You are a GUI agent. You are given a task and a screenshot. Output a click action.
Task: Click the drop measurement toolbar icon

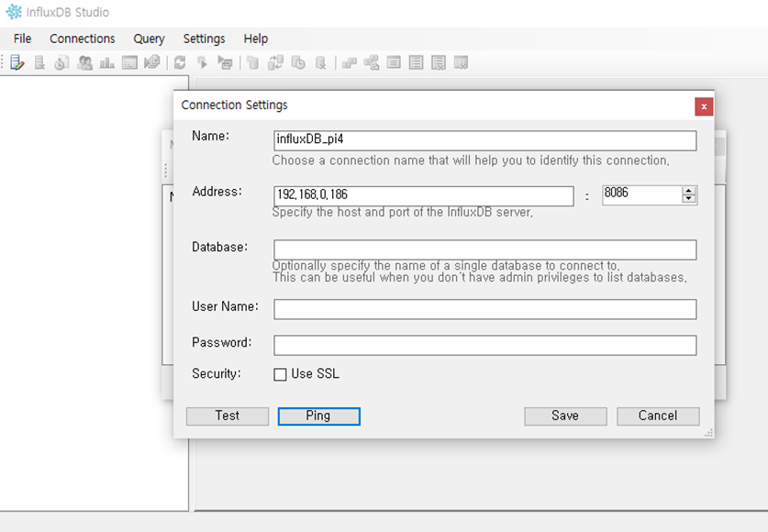pyautogui.click(x=461, y=62)
